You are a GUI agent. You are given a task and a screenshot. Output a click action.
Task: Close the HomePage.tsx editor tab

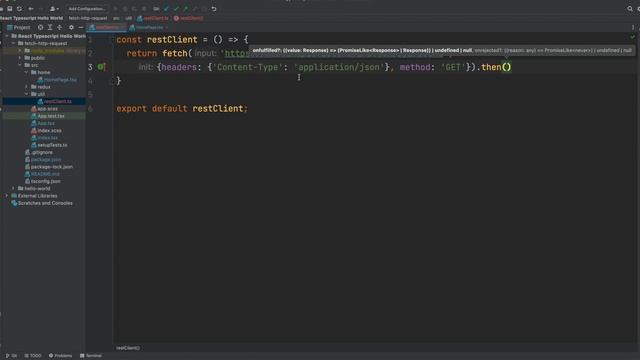[167, 27]
